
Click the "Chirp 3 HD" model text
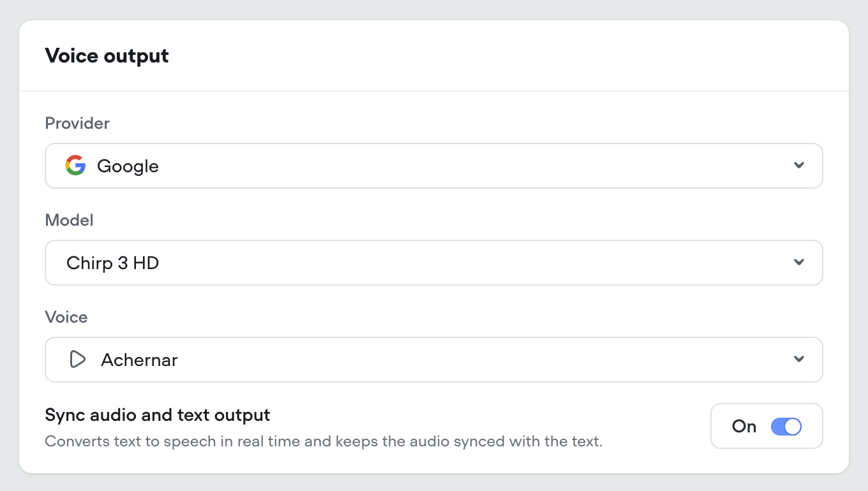pyautogui.click(x=112, y=263)
